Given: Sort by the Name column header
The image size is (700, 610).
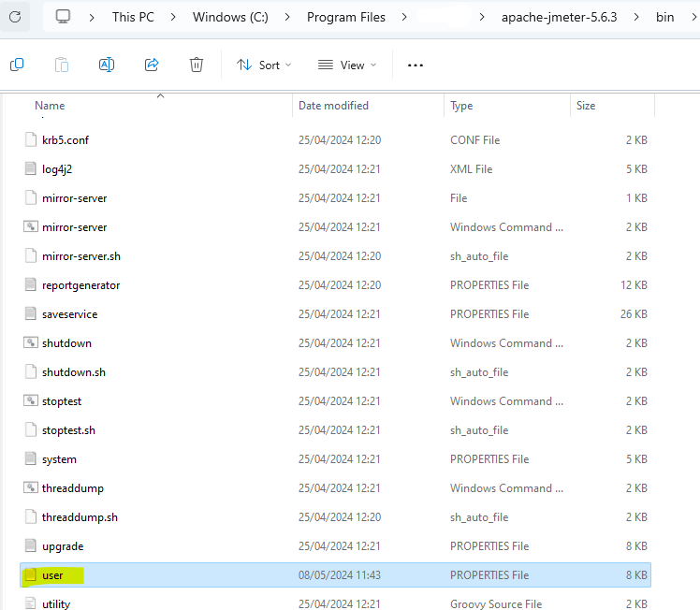Looking at the screenshot, I should point(50,106).
